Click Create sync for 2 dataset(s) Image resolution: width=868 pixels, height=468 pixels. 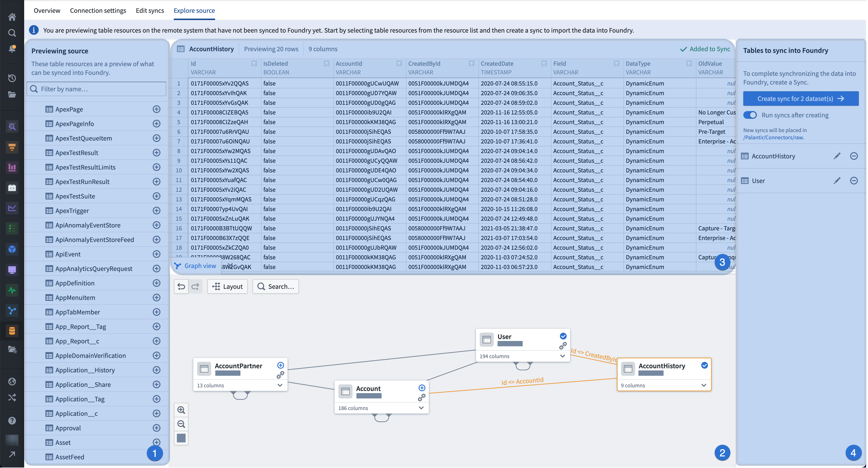coord(801,99)
